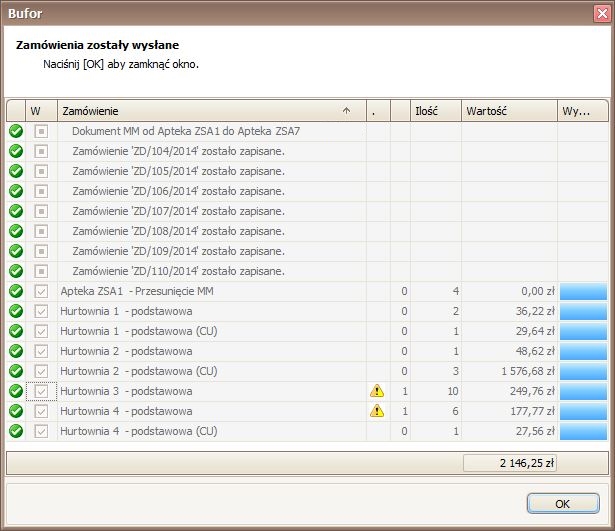This screenshot has width=615, height=531.
Task: Click the Wartość column header
Action: (x=508, y=111)
